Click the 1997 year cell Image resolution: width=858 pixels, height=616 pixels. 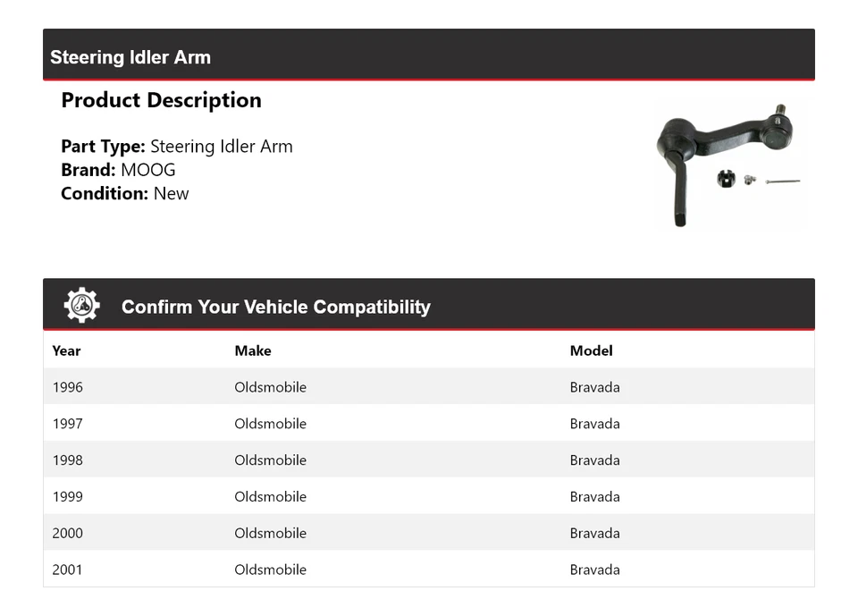[x=68, y=424]
